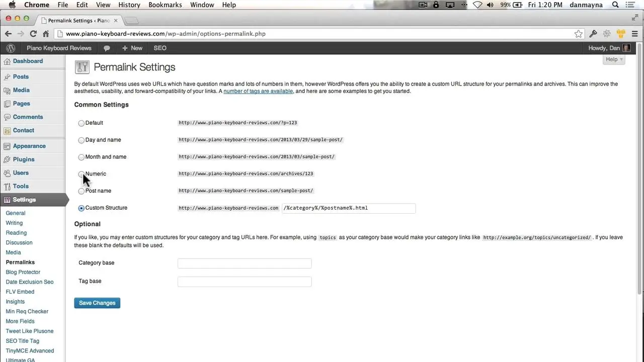Open the Chrome menu hamburger icon

pos(635,34)
